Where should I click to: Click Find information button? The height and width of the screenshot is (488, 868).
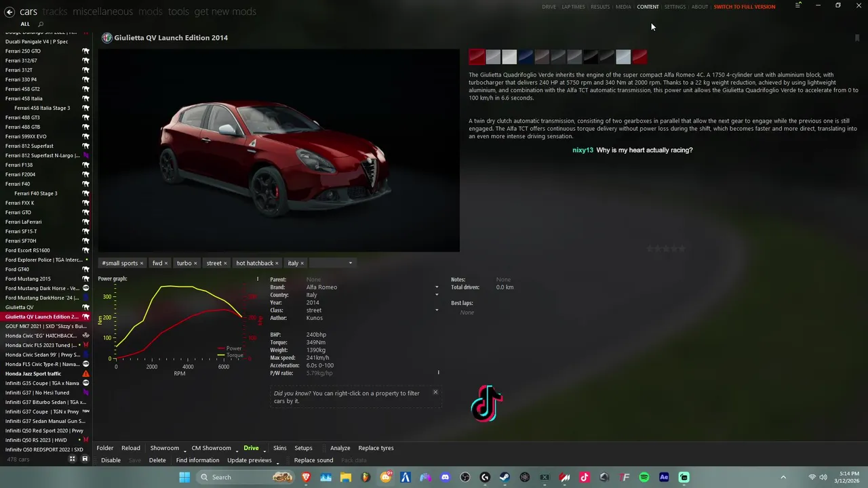pyautogui.click(x=197, y=460)
